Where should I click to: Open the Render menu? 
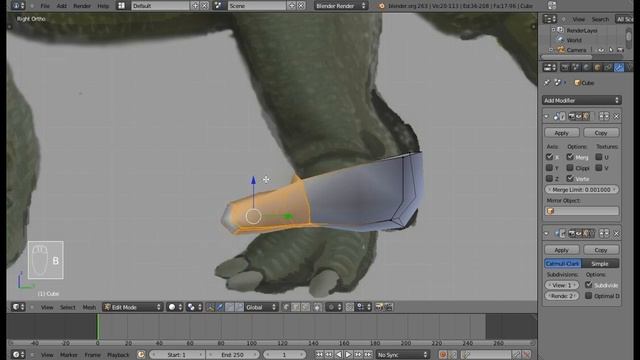(82, 6)
